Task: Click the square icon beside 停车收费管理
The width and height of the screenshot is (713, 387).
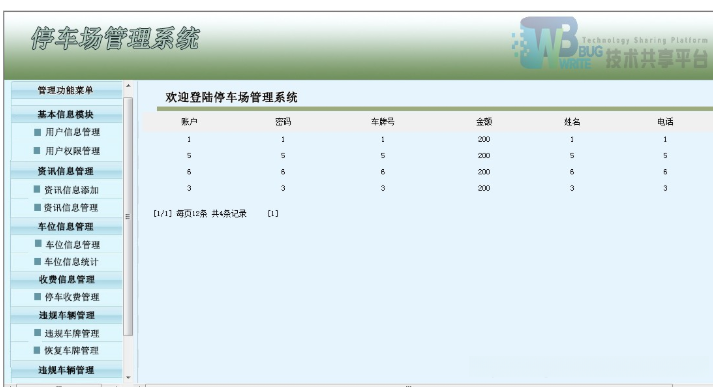Action: click(38, 297)
